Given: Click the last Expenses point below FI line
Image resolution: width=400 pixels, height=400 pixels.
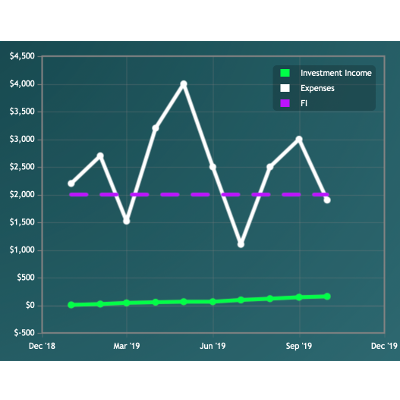Looking at the screenshot, I should 327,200.
